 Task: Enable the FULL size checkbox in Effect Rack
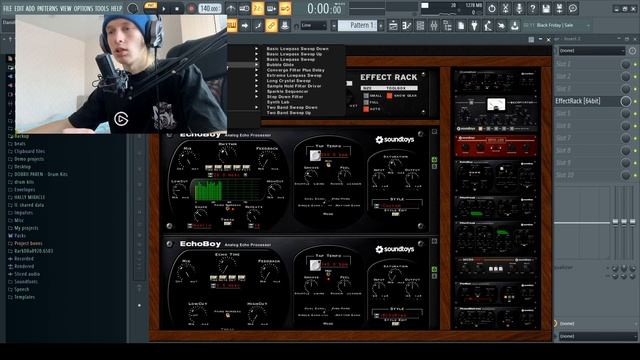(366, 102)
